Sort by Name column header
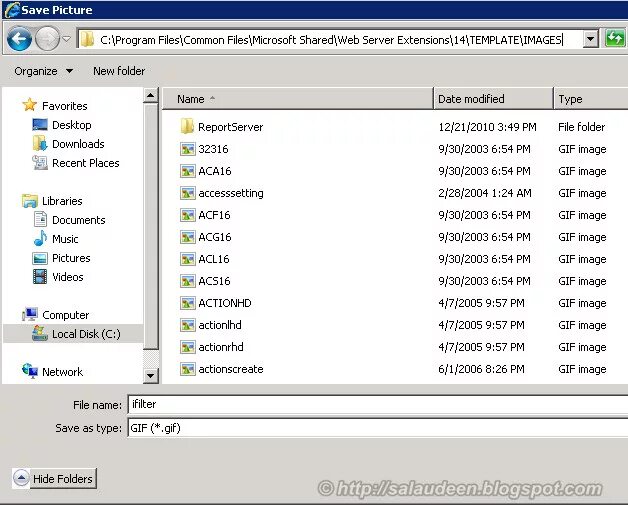628x505 pixels. (x=297, y=99)
